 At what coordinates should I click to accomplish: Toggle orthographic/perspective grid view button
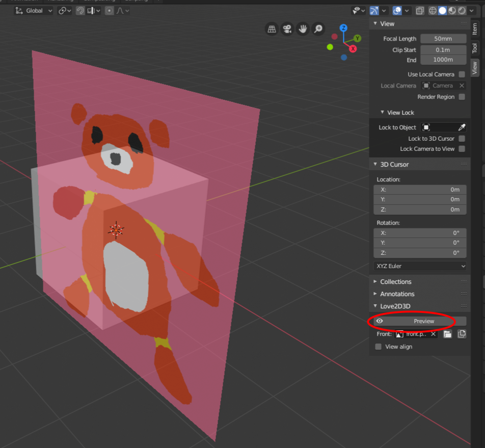coord(272,29)
